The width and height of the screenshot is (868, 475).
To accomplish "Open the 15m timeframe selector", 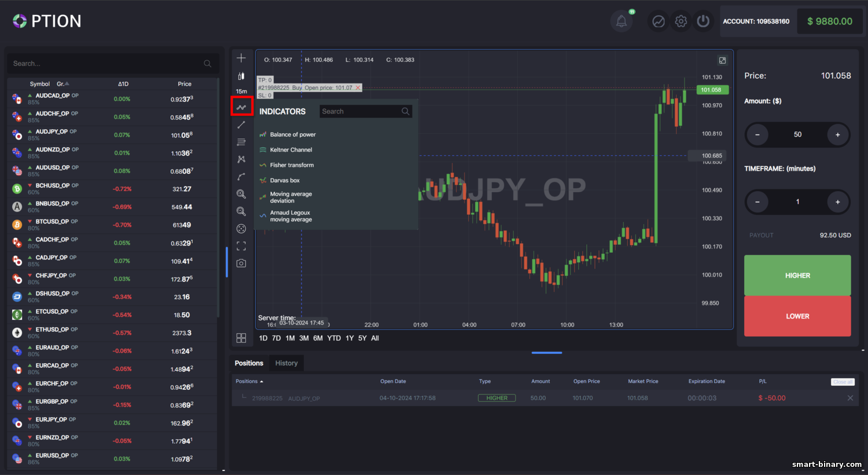I will pyautogui.click(x=241, y=92).
